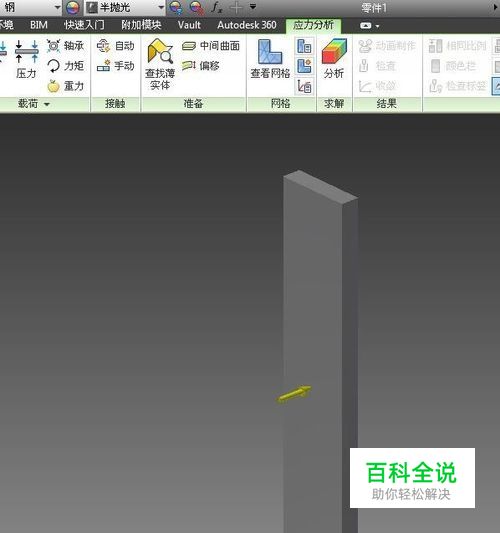Open Mesh Settings icon (top)
This screenshot has width=500, height=533.
(304, 46)
